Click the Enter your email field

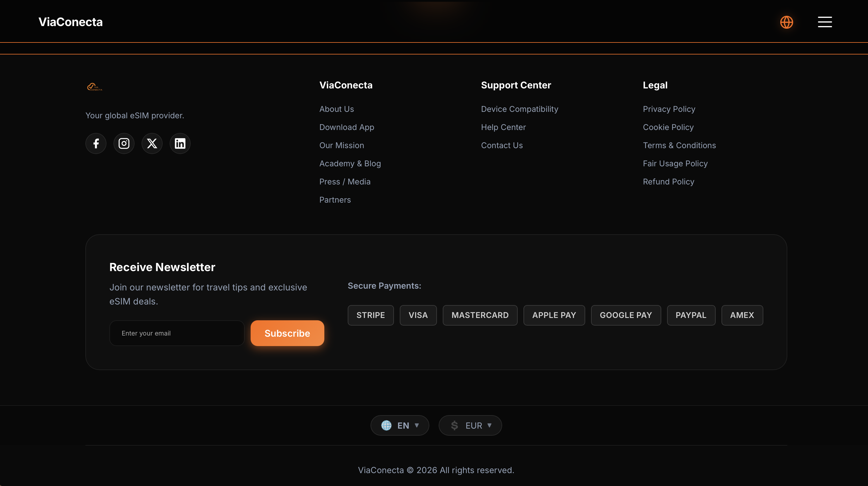coord(177,333)
